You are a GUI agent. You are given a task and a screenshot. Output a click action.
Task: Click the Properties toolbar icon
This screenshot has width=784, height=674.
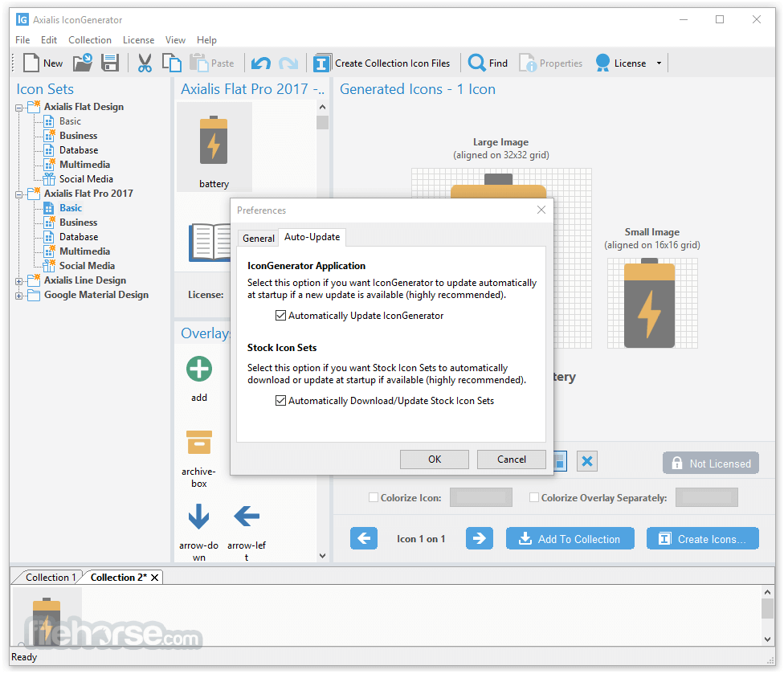(x=528, y=63)
